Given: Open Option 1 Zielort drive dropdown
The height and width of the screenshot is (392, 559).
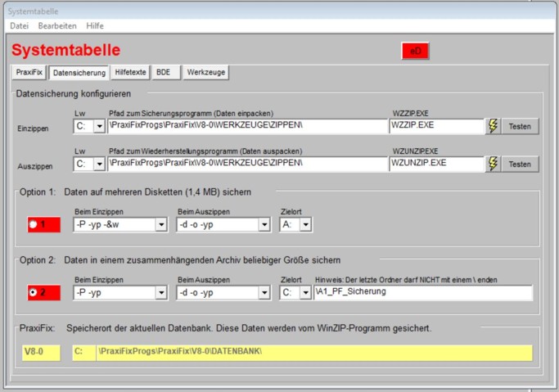Looking at the screenshot, I should [x=305, y=224].
